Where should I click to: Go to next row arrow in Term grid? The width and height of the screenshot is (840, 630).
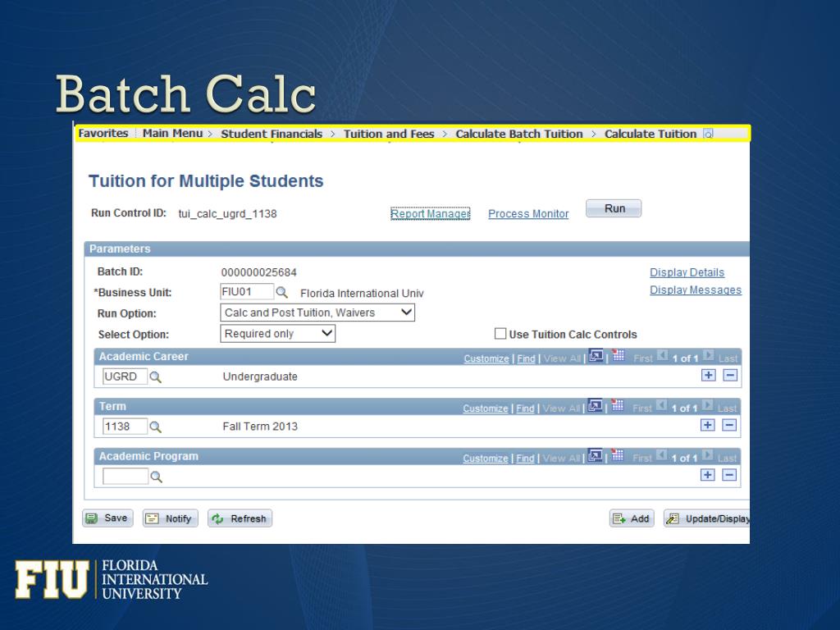click(707, 405)
